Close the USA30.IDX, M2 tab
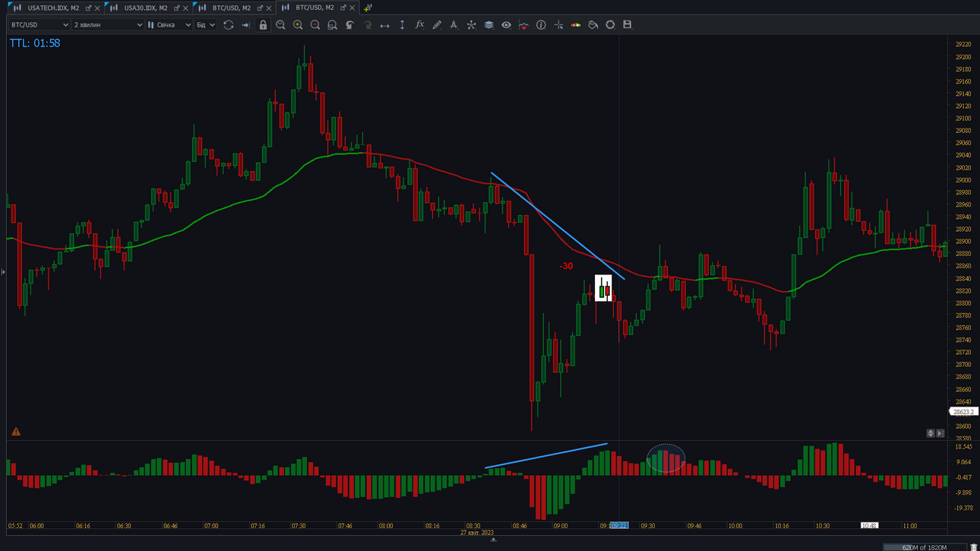Image resolution: width=980 pixels, height=551 pixels. (x=186, y=8)
